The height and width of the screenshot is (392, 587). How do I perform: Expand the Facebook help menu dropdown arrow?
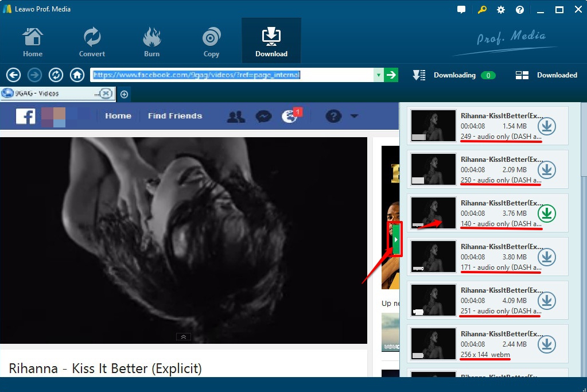[x=354, y=116]
